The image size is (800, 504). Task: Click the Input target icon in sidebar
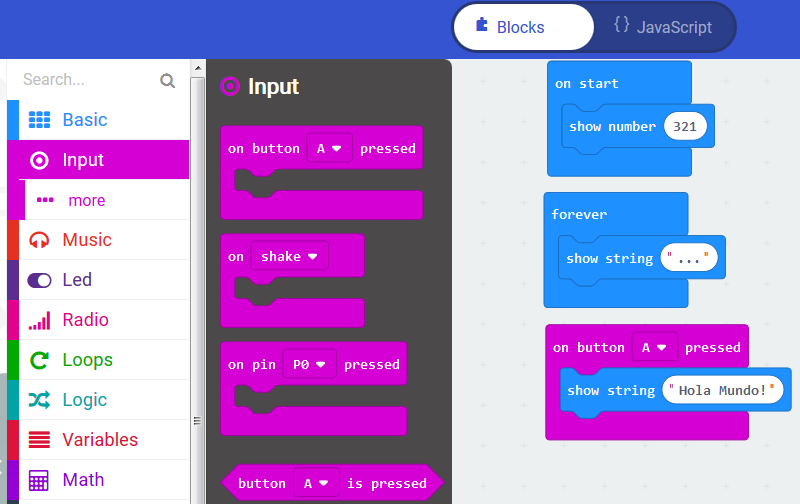39,160
